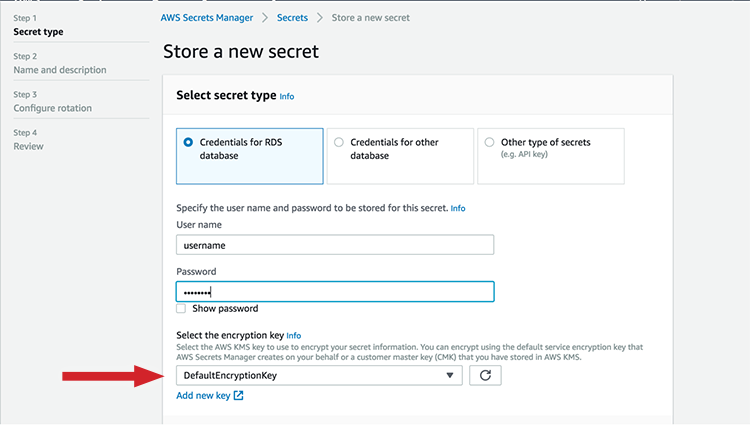
Task: Click the Add new key link
Action: (203, 395)
